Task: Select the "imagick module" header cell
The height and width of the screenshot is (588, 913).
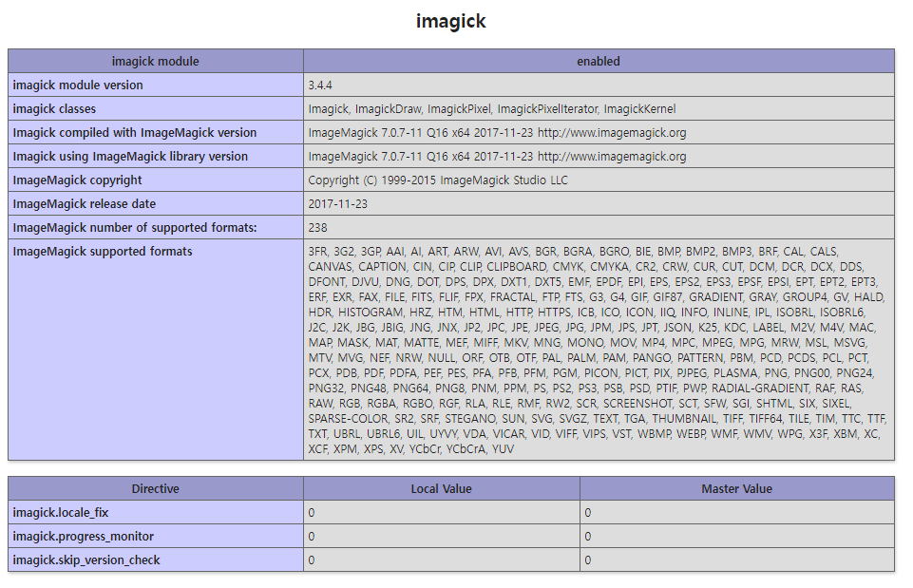Action: [156, 61]
